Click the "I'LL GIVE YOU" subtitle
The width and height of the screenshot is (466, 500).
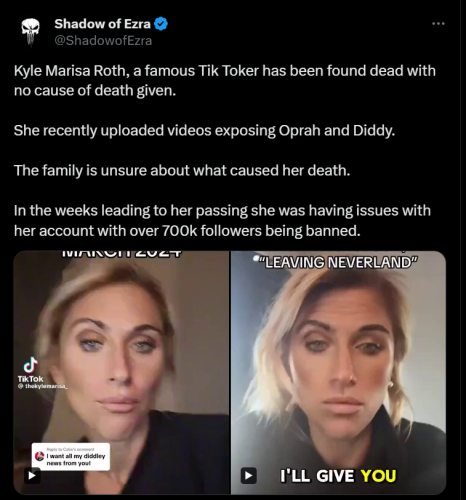(x=338, y=476)
